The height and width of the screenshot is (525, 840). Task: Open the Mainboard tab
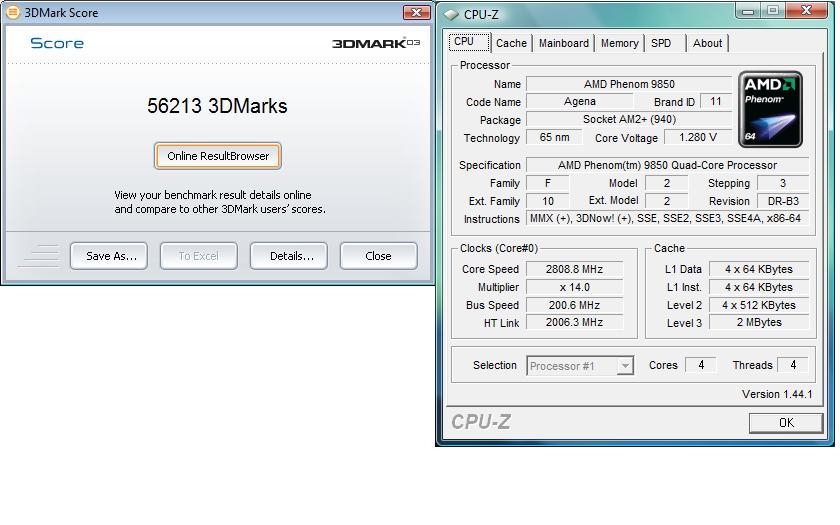(x=564, y=43)
